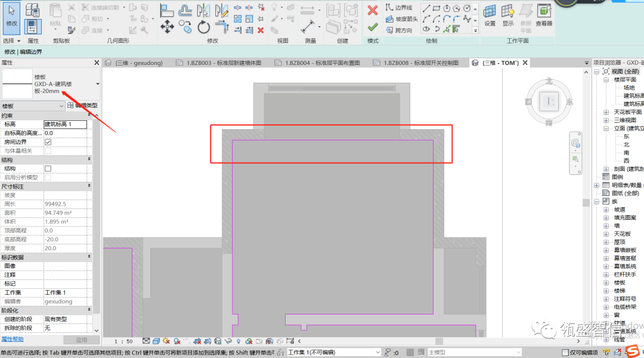This screenshot has width=644, height=358.
Task: Open the Select (选择) panel dropdown
Action: coord(11,41)
